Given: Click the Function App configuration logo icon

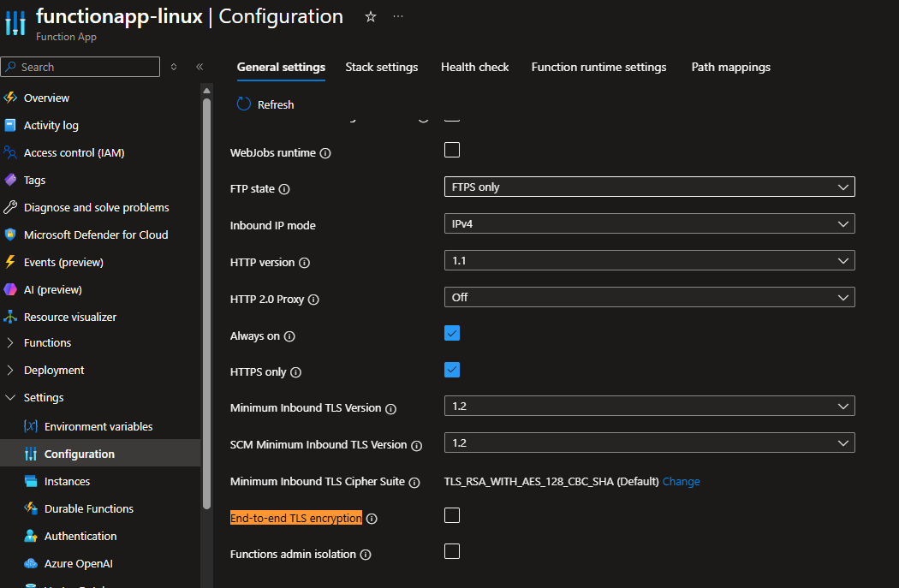Looking at the screenshot, I should pos(15,23).
